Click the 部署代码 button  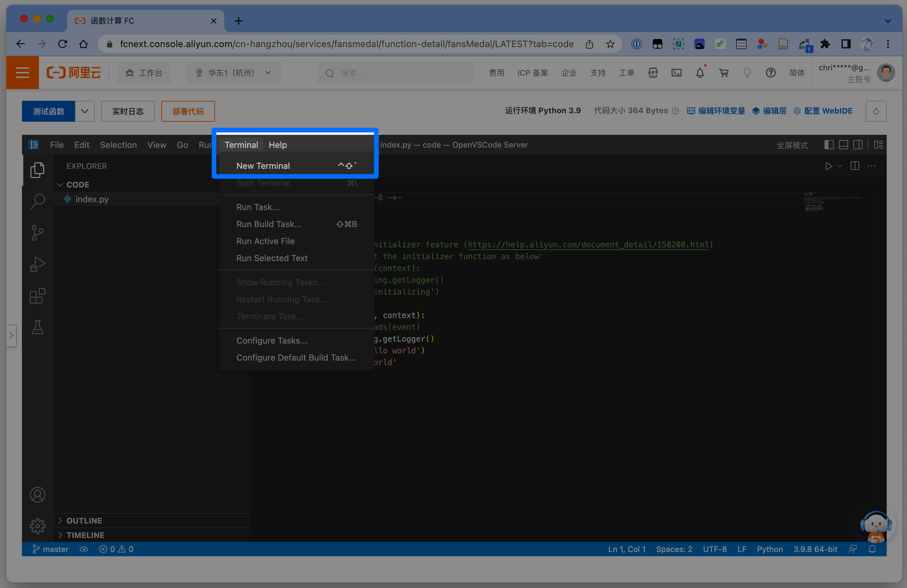pyautogui.click(x=188, y=111)
